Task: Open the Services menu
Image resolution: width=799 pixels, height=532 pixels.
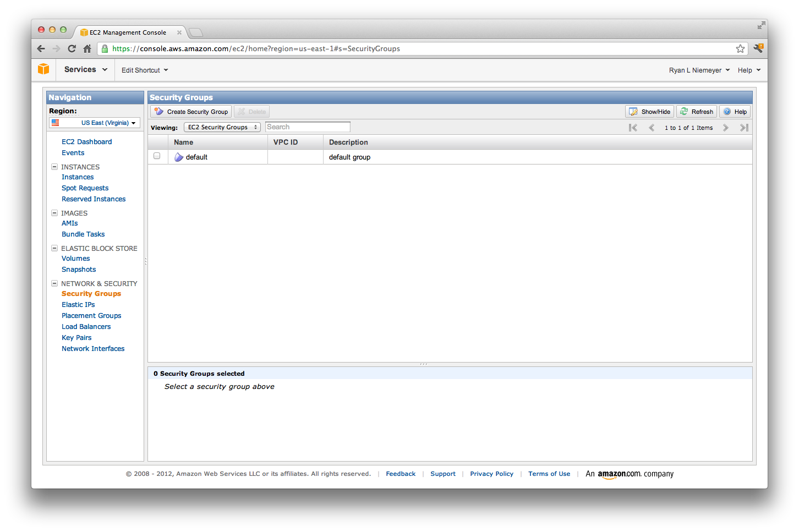Action: click(85, 70)
